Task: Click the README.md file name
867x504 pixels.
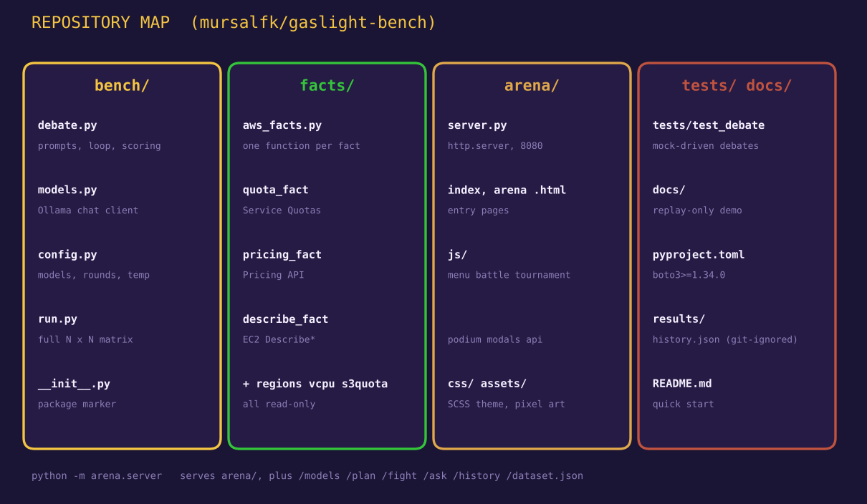Action: 682,384
